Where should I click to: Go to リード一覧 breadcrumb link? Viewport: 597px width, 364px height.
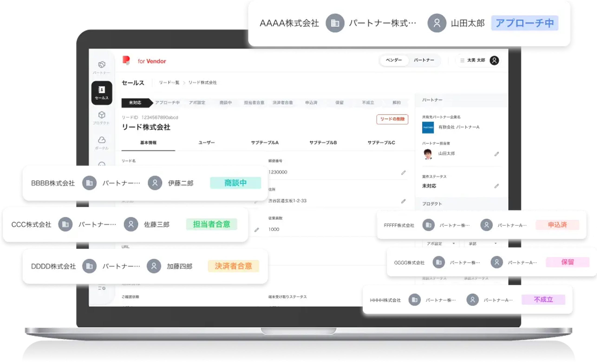(169, 83)
